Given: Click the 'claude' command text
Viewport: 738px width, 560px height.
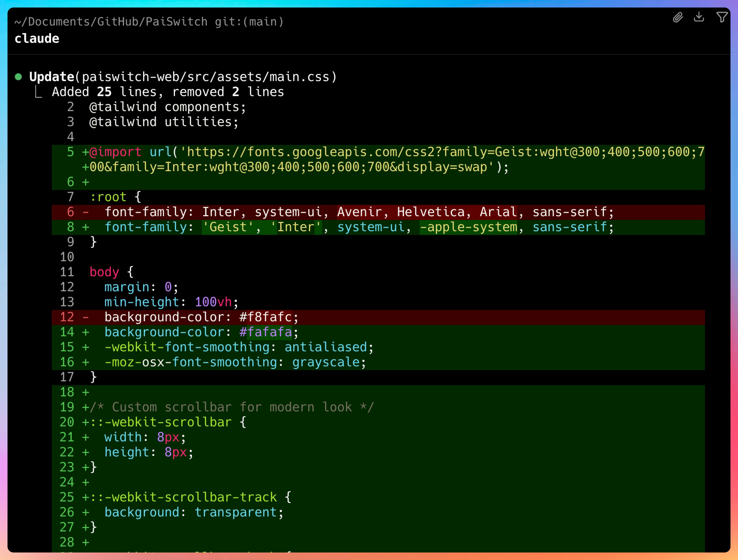Looking at the screenshot, I should pos(37,39).
